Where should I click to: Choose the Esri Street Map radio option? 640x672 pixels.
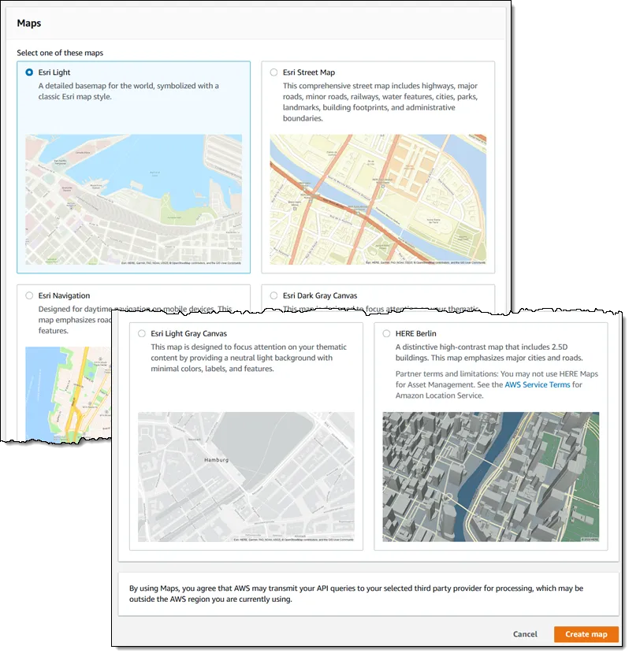[273, 72]
